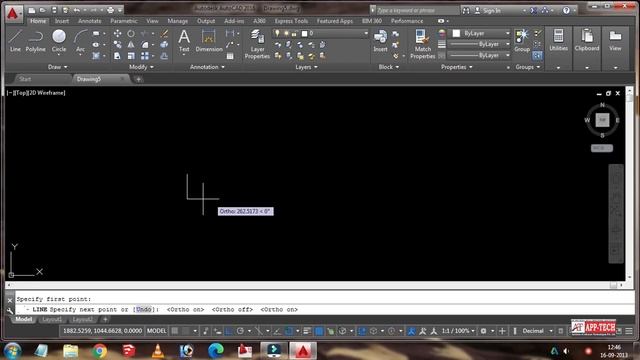Open object color ByLayer swatch dropdown
This screenshot has width=640, height=360.
point(480,33)
